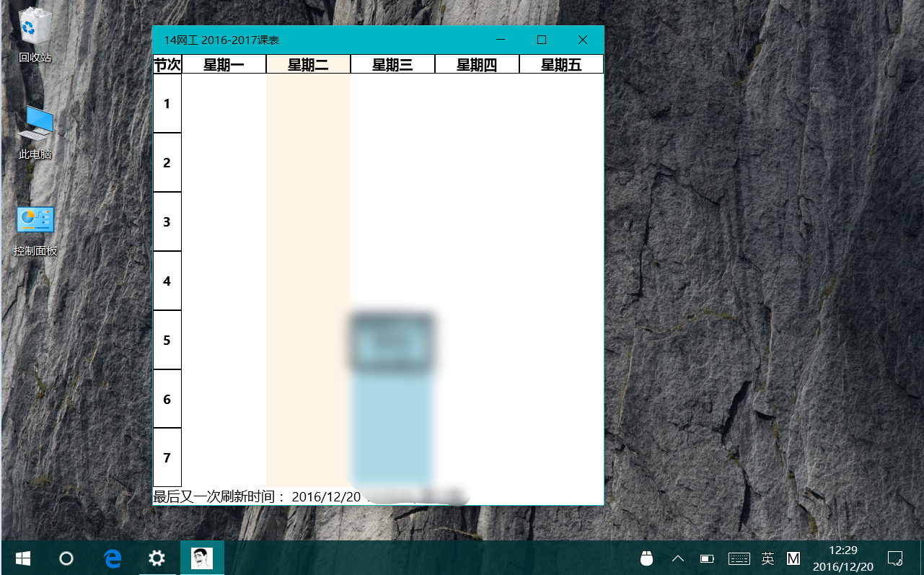Toggle the 英 input language indicator
The image size is (924, 575).
pos(768,558)
